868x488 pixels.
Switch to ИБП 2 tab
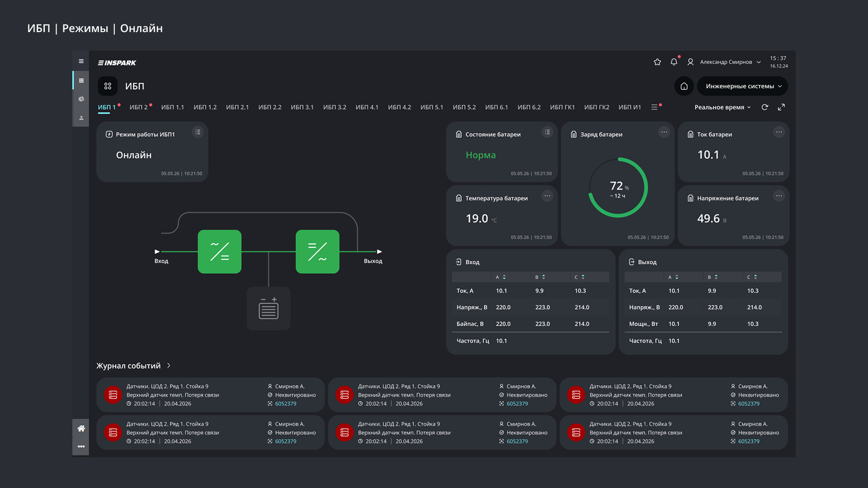(139, 107)
